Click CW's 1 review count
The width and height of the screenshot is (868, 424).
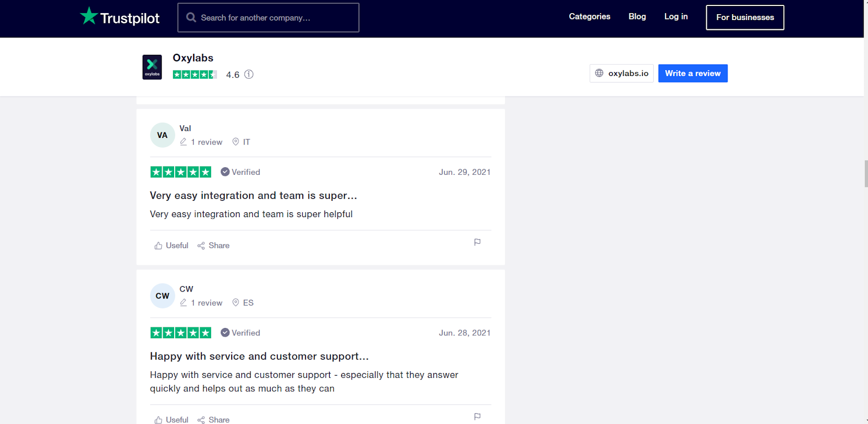(x=201, y=303)
